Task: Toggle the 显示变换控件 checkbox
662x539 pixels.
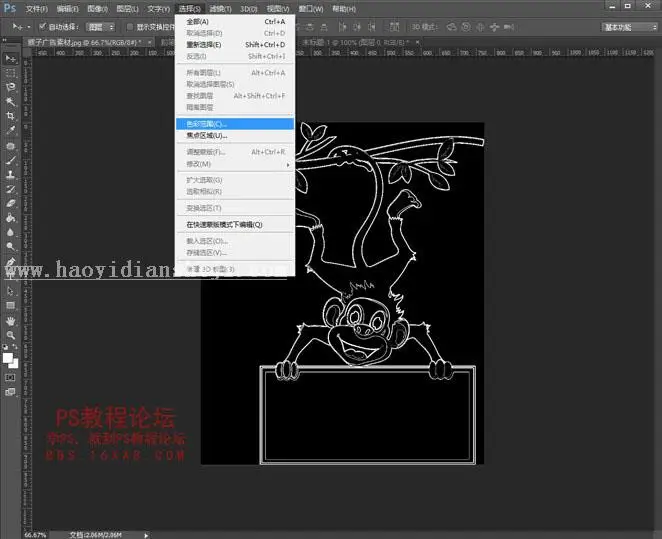Action: (130, 27)
